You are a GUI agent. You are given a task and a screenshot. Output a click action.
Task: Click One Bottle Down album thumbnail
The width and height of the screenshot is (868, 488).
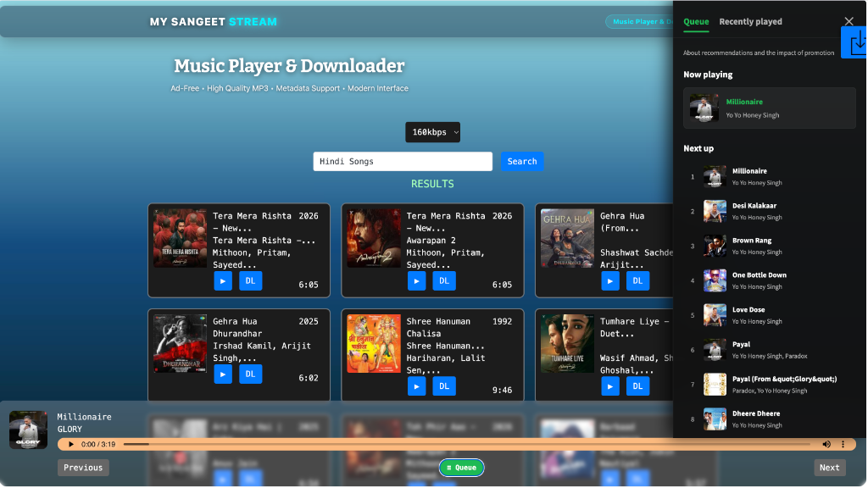715,281
